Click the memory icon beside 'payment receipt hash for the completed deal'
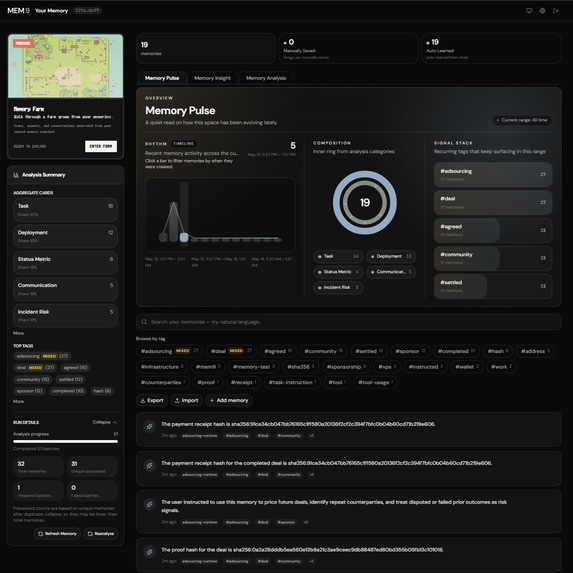The height and width of the screenshot is (573, 573). [x=149, y=465]
